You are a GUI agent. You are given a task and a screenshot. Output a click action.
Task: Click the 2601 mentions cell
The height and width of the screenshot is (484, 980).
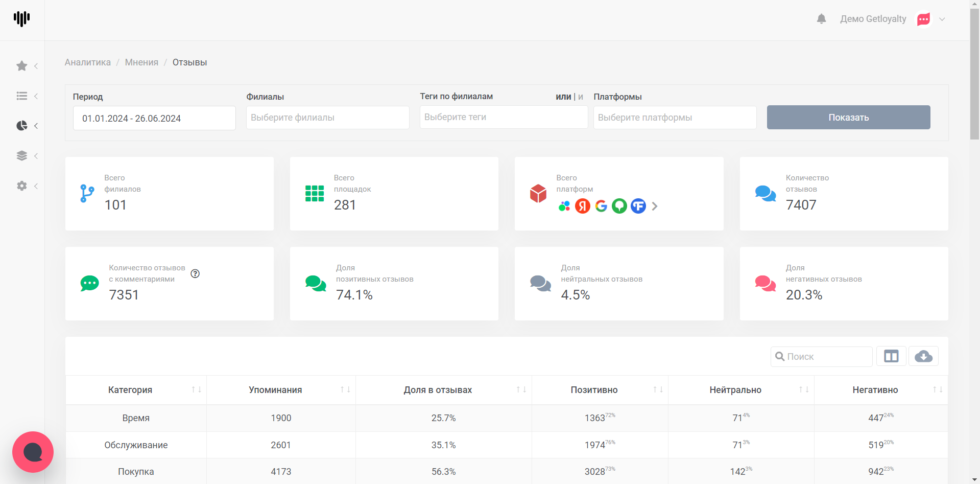(281, 445)
